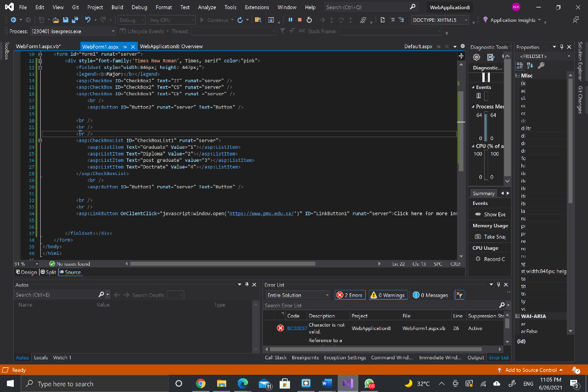Viewport: 588px width, 392px height.
Task: Collapse the Process Memory graph section
Action: [473, 107]
